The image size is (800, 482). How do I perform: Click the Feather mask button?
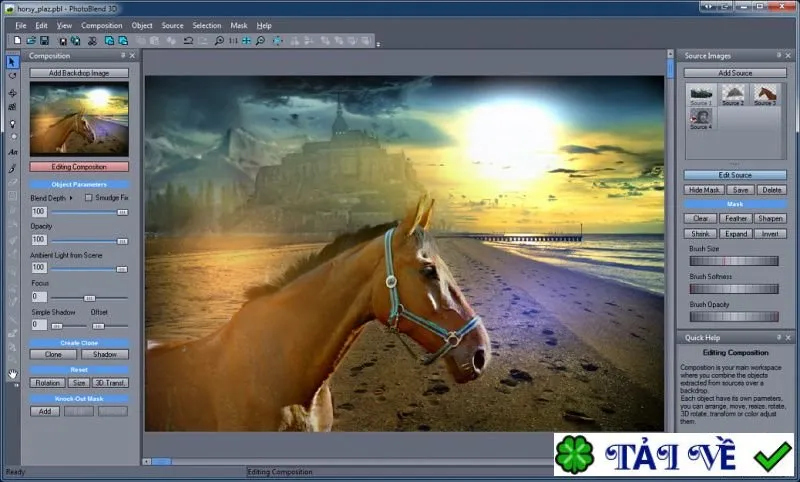736,218
